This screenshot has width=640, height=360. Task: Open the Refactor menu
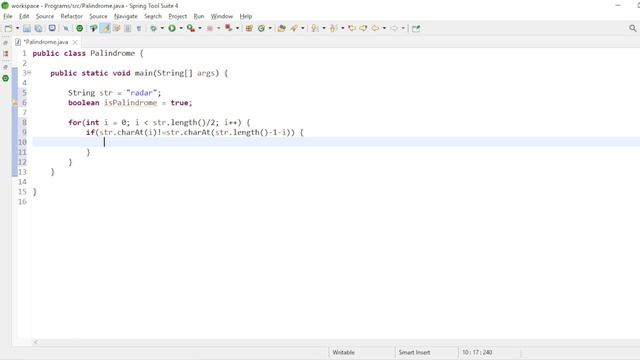click(71, 16)
